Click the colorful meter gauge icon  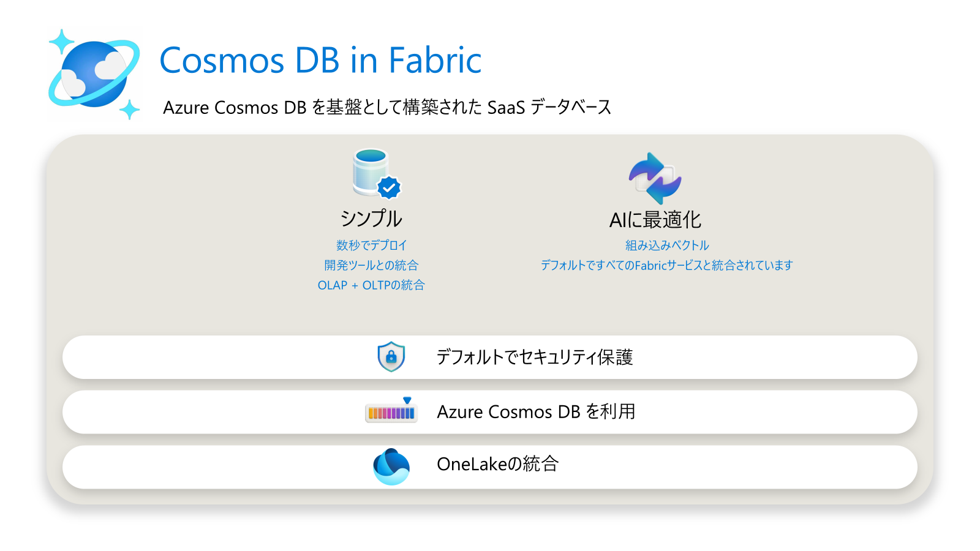[391, 413]
